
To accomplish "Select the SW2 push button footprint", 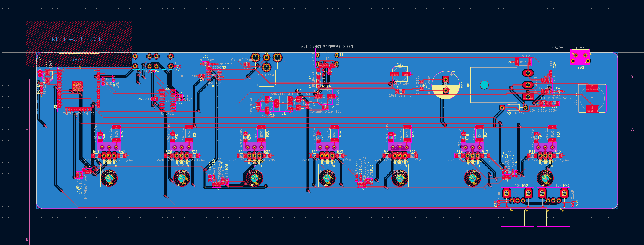I will tap(580, 57).
